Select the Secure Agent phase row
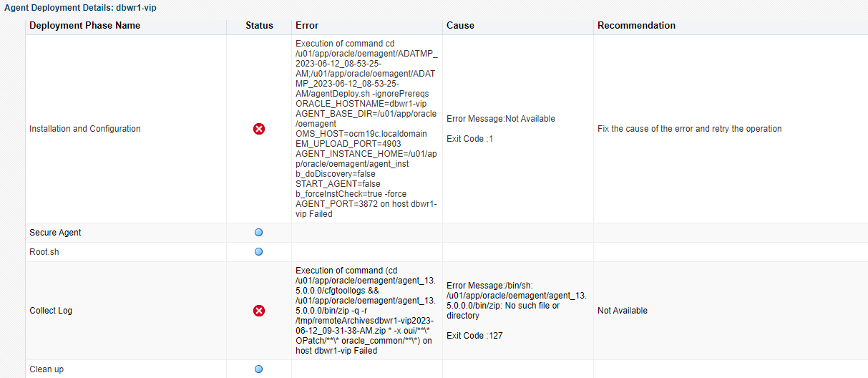Viewport: 868px width, 378px height. [x=55, y=233]
